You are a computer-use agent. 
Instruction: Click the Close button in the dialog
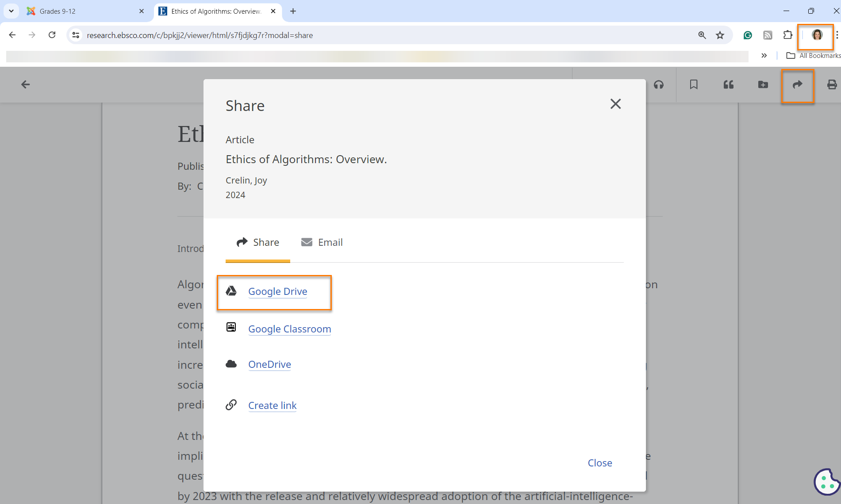(600, 463)
